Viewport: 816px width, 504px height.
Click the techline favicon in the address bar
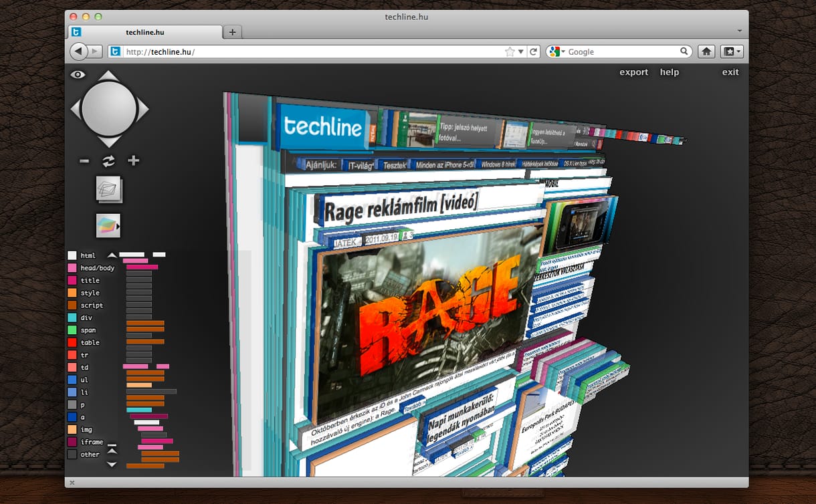[116, 51]
